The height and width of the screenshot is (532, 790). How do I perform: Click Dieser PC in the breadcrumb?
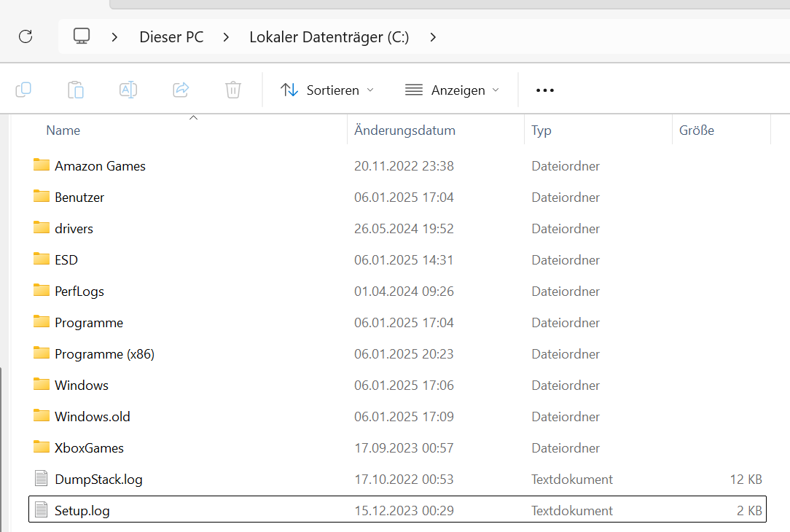(171, 36)
